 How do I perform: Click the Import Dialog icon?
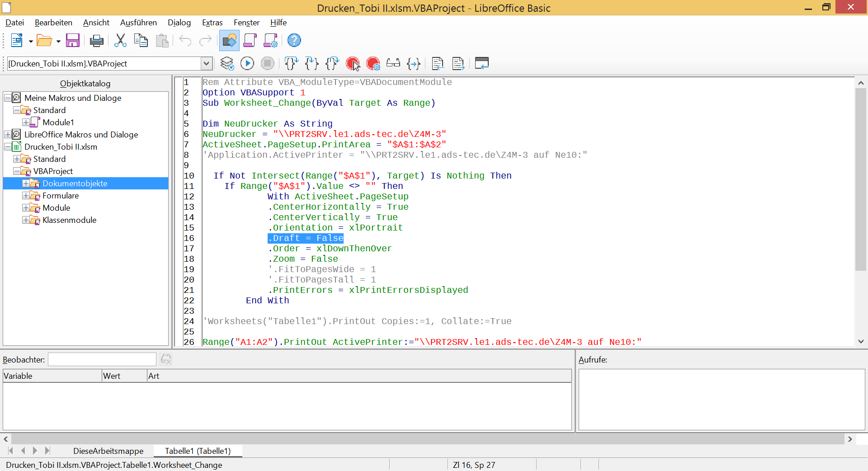click(482, 63)
